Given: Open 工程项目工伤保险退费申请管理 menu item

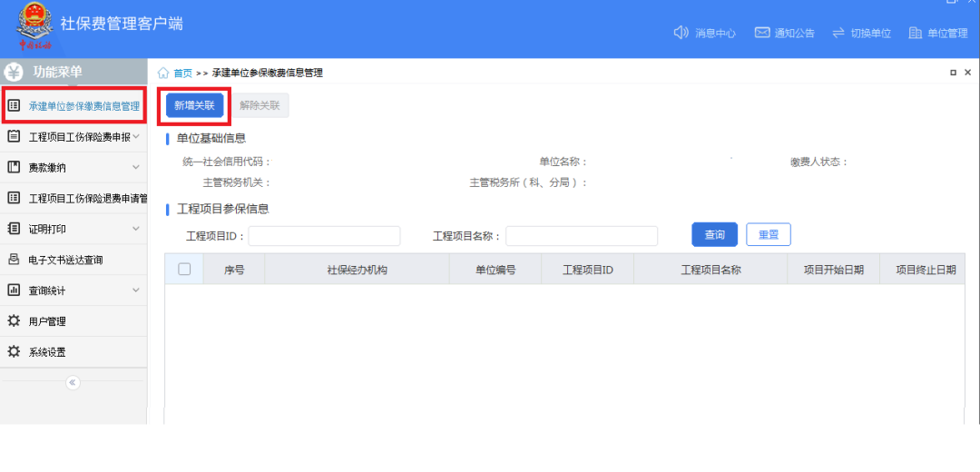Looking at the screenshot, I should 87,198.
